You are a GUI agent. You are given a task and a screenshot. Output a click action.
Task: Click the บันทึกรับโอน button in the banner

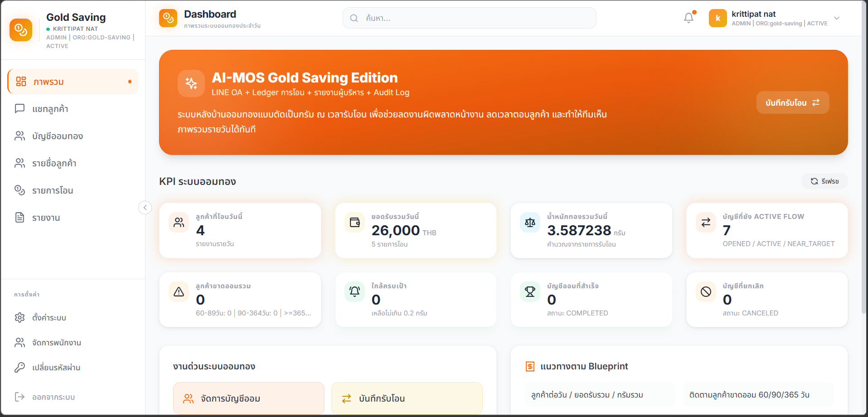tap(792, 103)
